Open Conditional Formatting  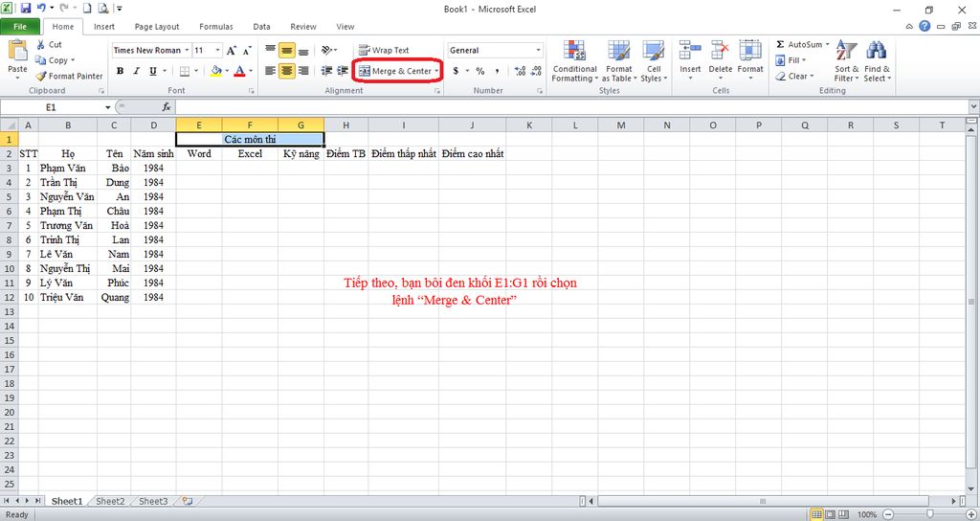point(574,60)
